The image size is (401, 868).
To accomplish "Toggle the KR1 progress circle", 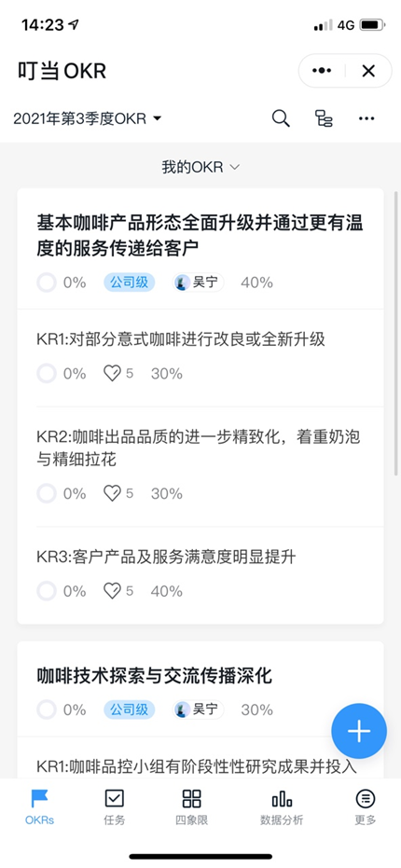I will click(x=47, y=374).
